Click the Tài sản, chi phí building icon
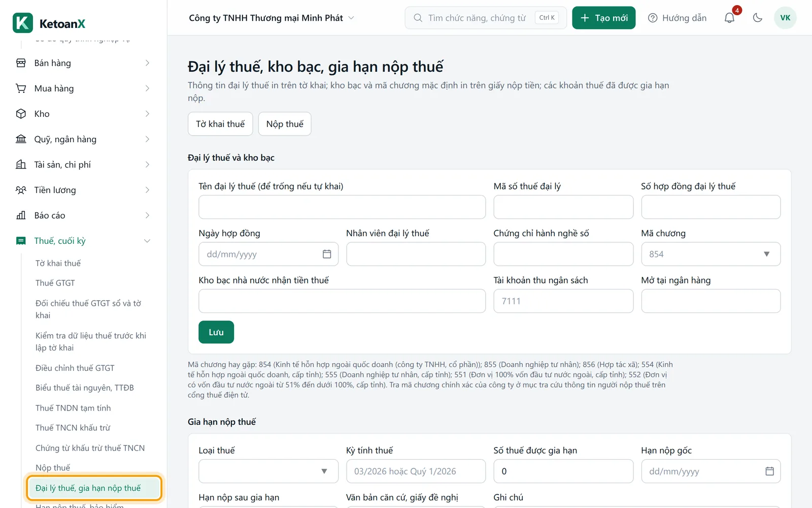The width and height of the screenshot is (812, 508). click(x=21, y=165)
